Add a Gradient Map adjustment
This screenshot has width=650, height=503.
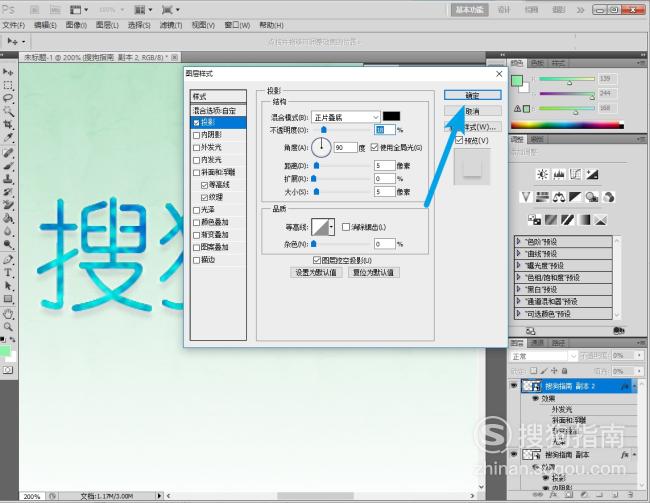click(584, 219)
